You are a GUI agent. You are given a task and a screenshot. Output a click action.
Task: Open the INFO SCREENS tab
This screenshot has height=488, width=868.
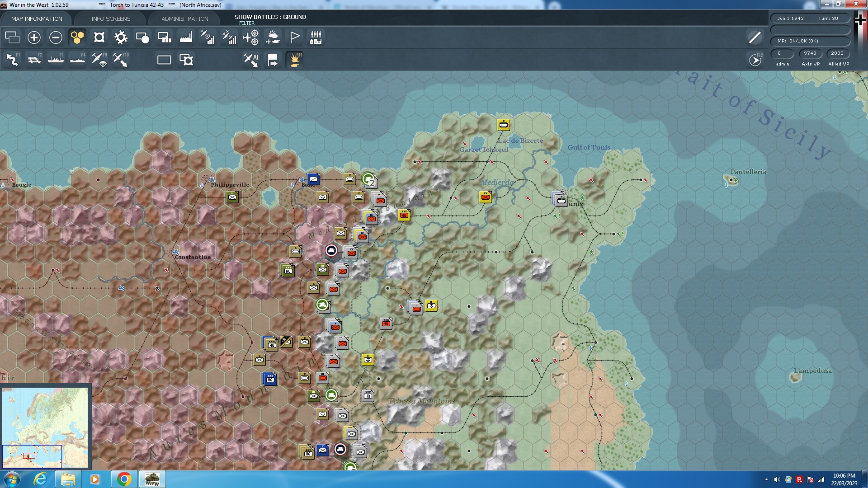click(x=111, y=19)
